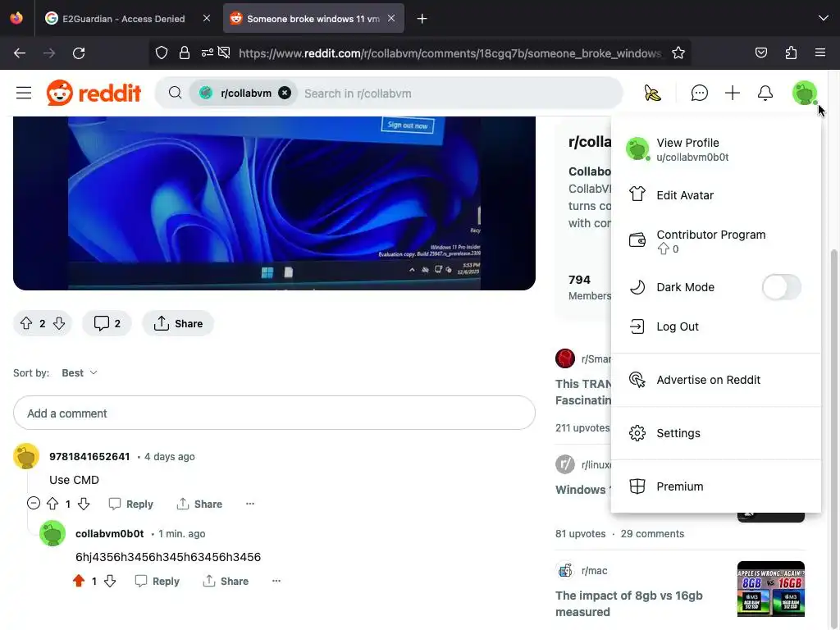The width and height of the screenshot is (840, 630).
Task: Click the search magnifier icon
Action: coord(175,94)
